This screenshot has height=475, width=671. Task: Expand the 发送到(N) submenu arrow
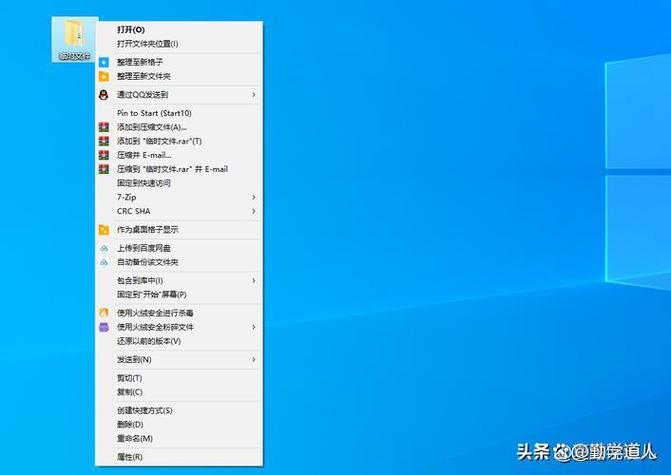[254, 360]
